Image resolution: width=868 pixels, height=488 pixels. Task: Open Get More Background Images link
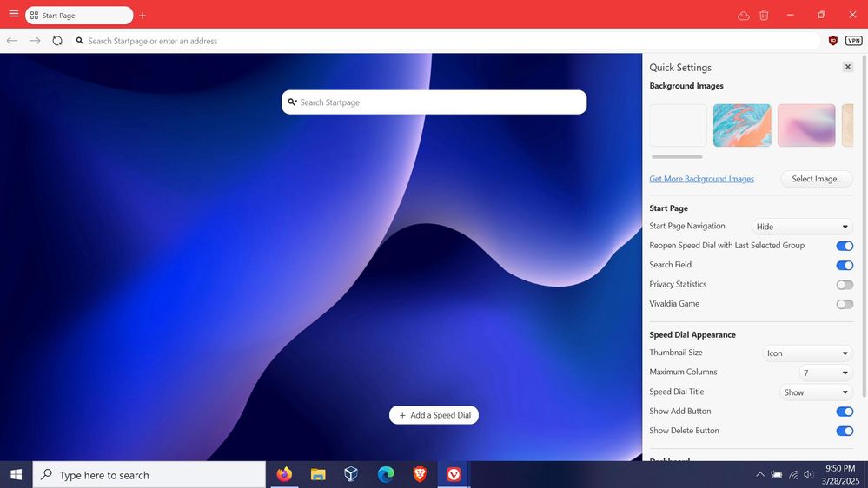pyautogui.click(x=701, y=179)
